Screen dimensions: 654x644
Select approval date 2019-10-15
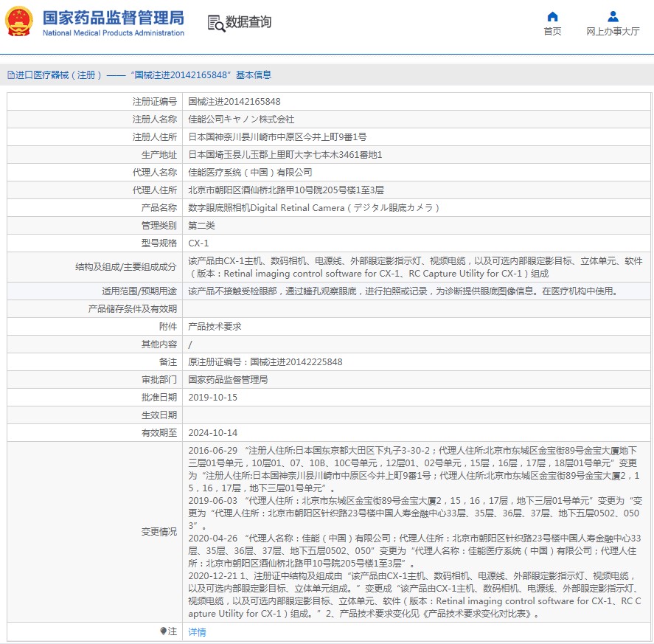[212, 398]
